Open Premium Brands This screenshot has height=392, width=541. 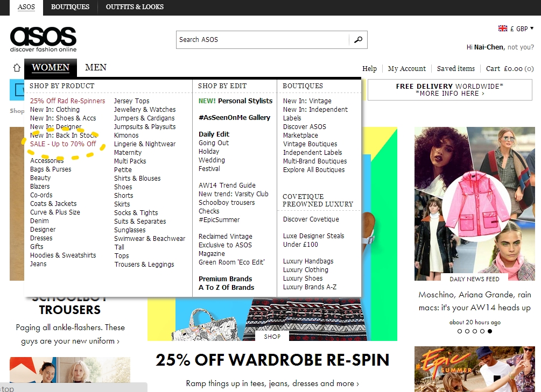click(x=226, y=279)
